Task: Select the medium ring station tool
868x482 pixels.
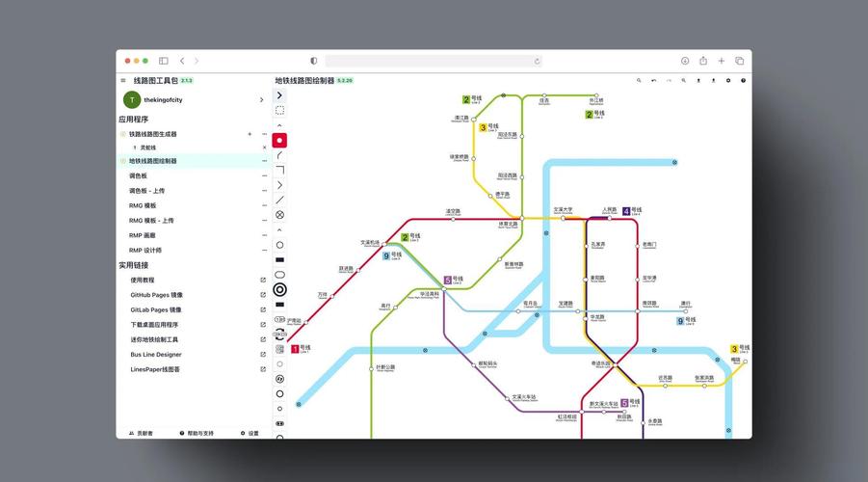Action: pyautogui.click(x=279, y=394)
